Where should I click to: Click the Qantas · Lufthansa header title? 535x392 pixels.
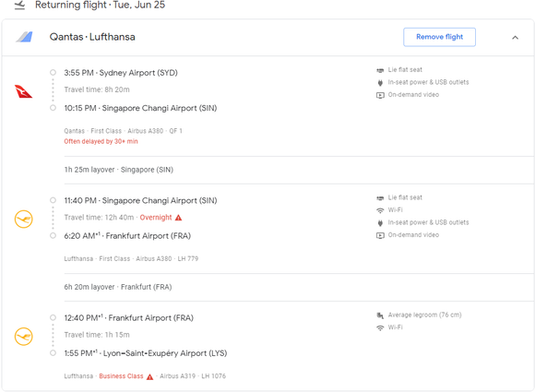(92, 37)
